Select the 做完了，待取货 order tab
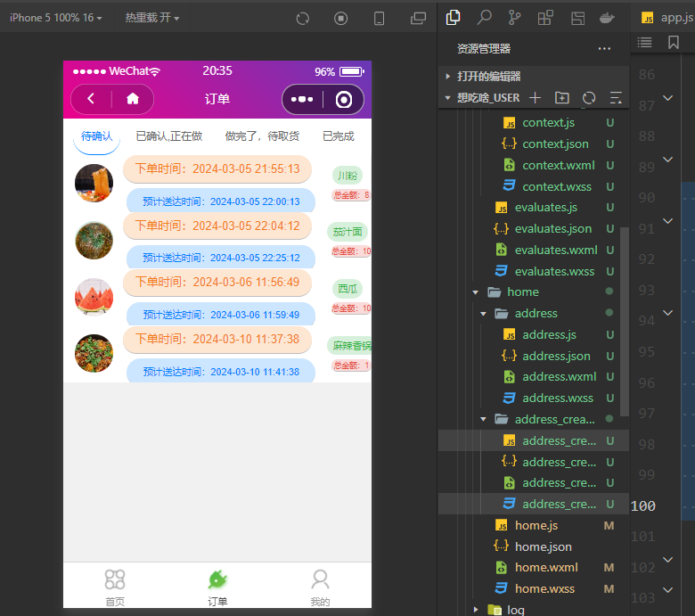 (x=262, y=136)
